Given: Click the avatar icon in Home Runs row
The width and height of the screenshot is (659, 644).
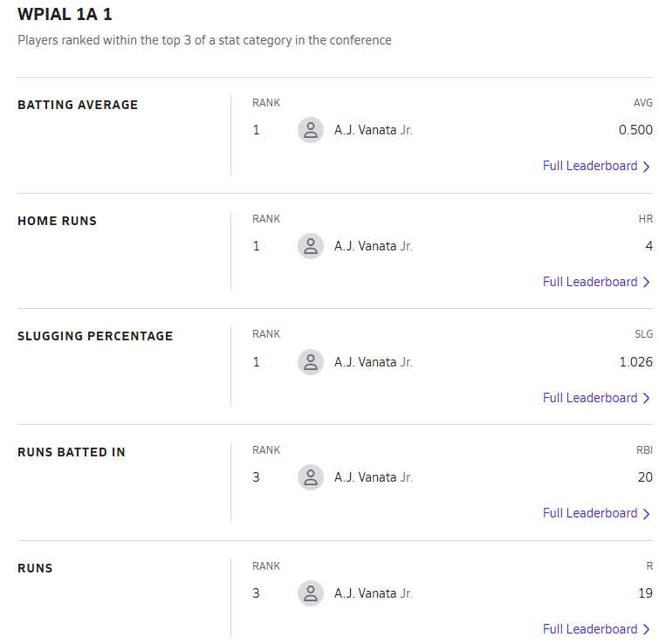Looking at the screenshot, I should 311,246.
